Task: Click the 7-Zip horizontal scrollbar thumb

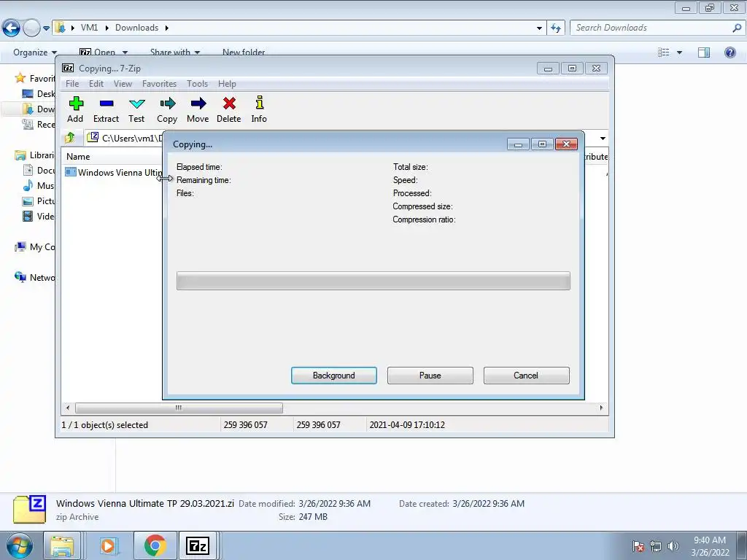Action: pos(179,408)
